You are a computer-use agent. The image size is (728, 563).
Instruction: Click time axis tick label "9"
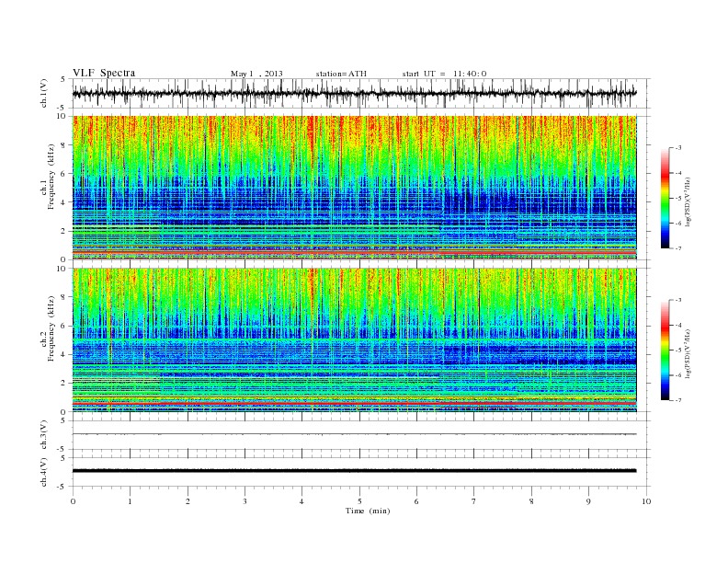588,501
